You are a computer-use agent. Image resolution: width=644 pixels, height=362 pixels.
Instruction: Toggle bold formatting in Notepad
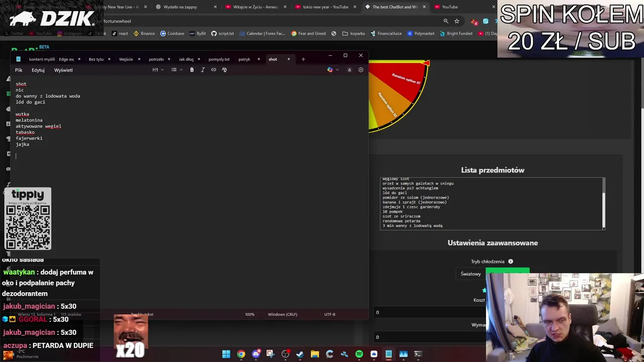[x=192, y=70]
